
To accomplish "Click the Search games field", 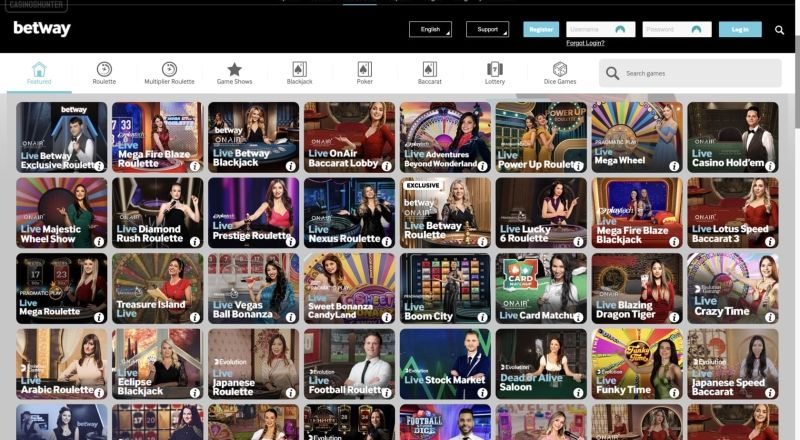I will [690, 74].
